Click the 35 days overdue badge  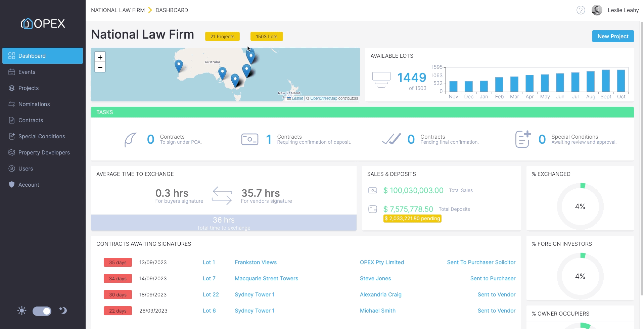coord(118,263)
